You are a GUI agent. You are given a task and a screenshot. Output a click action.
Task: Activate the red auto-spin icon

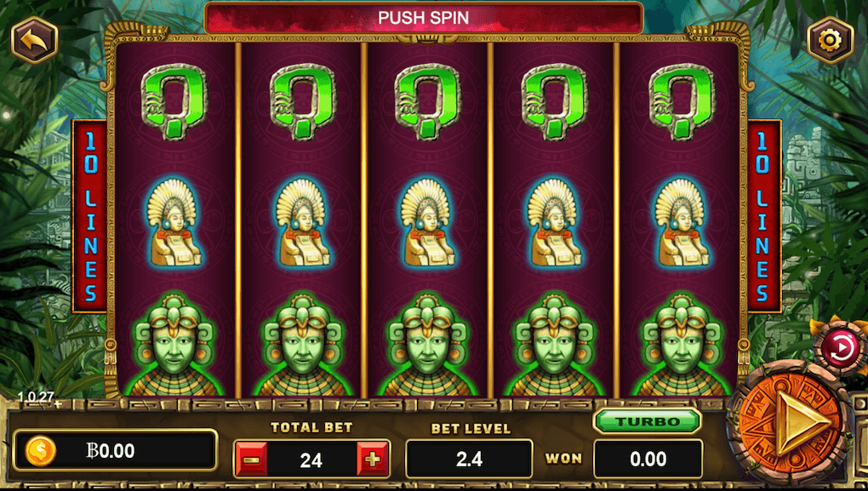[x=842, y=348]
